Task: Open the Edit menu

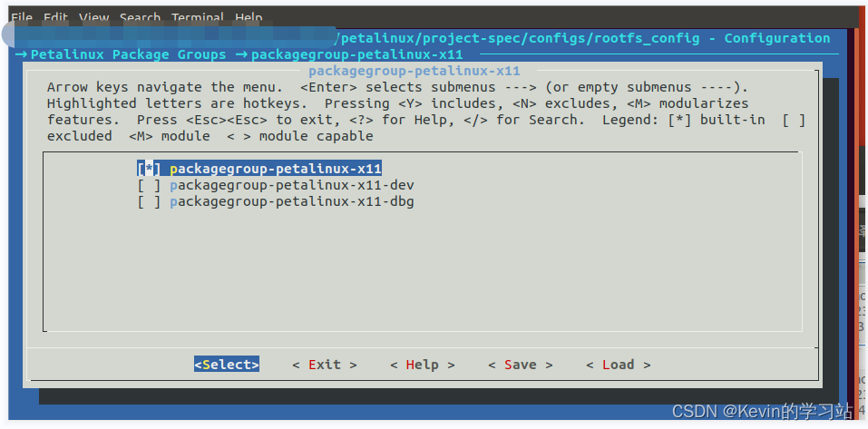Action: point(55,17)
